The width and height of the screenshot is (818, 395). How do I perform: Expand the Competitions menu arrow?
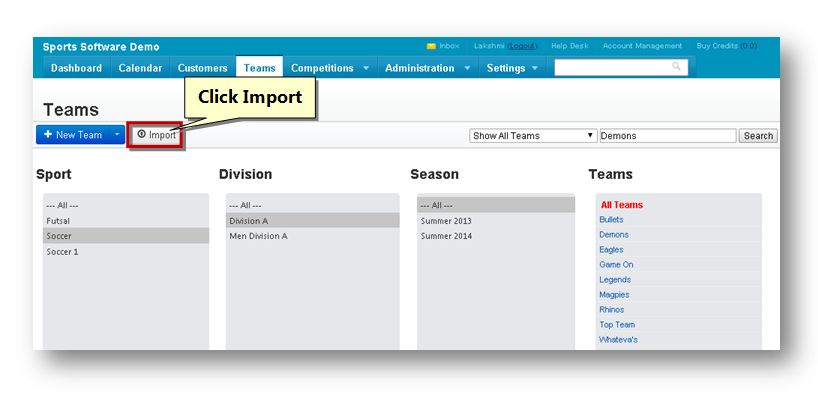coord(366,68)
